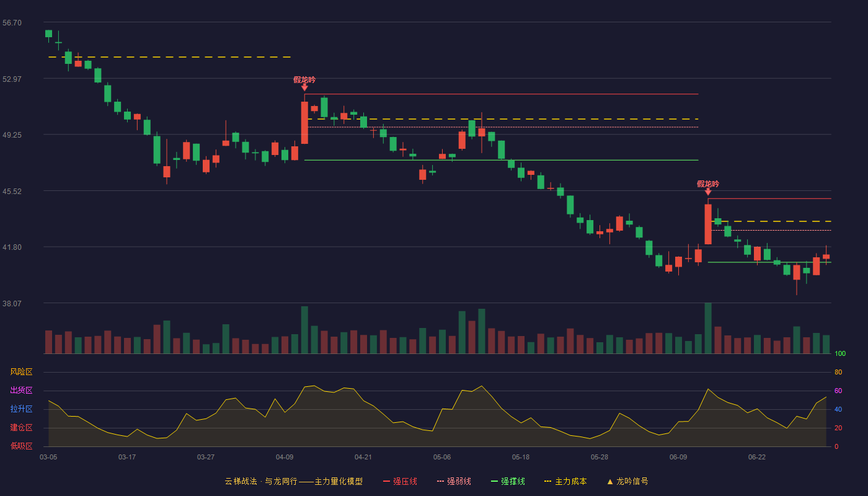The image size is (868, 496).
Task: Click the 03-27 date label
Action: tap(206, 457)
